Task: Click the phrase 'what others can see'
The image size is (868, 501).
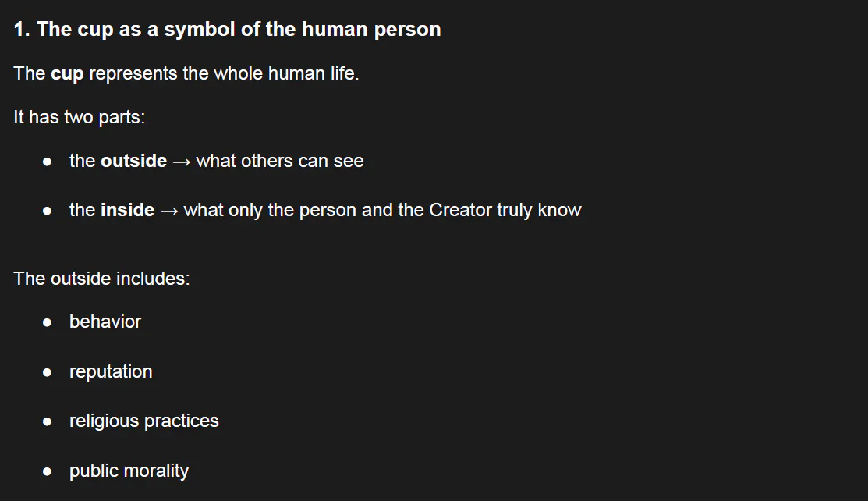Action: point(279,161)
